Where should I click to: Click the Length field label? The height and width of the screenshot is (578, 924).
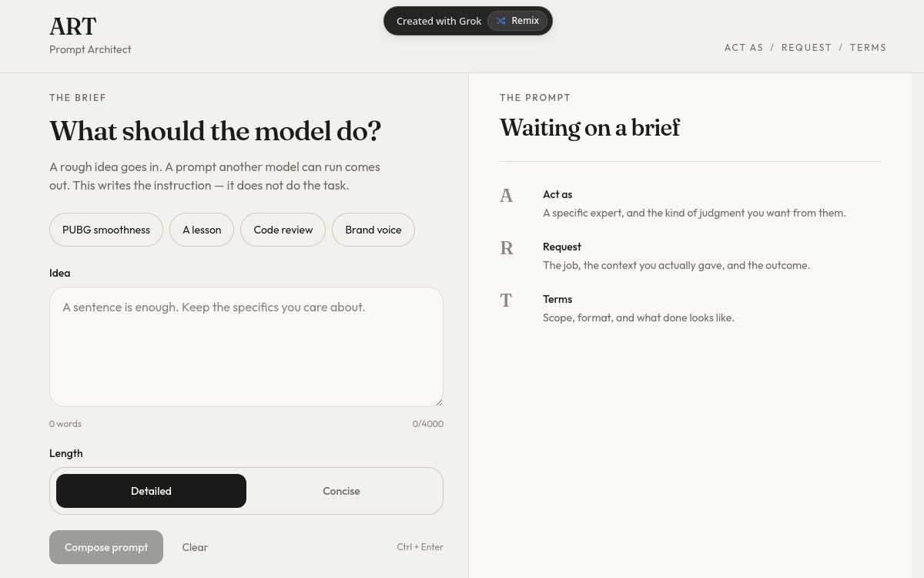(x=66, y=453)
